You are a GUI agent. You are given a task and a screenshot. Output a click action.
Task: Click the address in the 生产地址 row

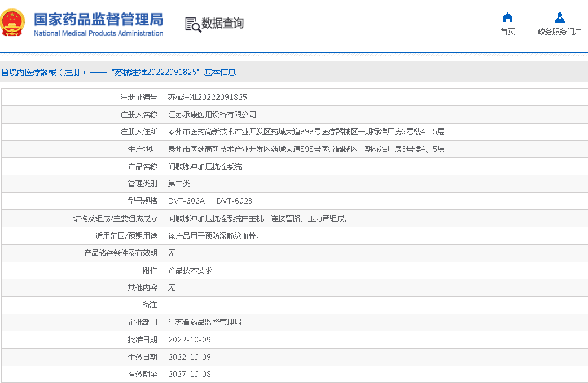pos(306,149)
